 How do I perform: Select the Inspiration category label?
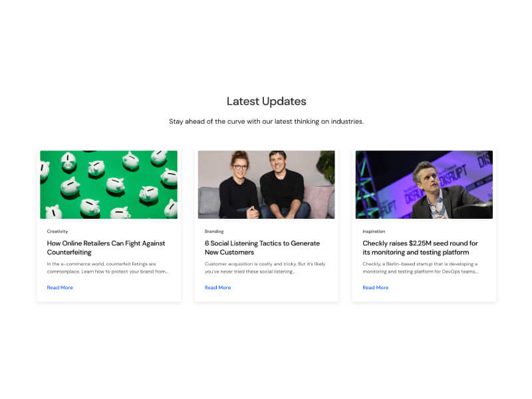coord(374,231)
